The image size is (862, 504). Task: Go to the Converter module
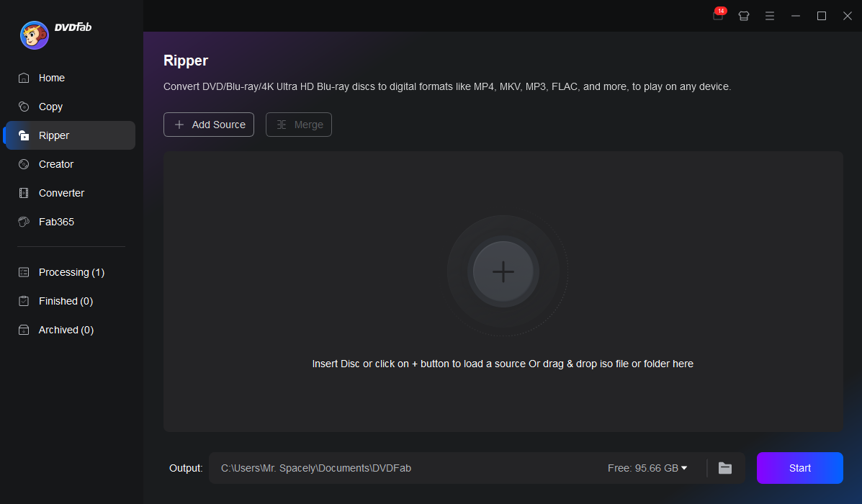click(71, 193)
